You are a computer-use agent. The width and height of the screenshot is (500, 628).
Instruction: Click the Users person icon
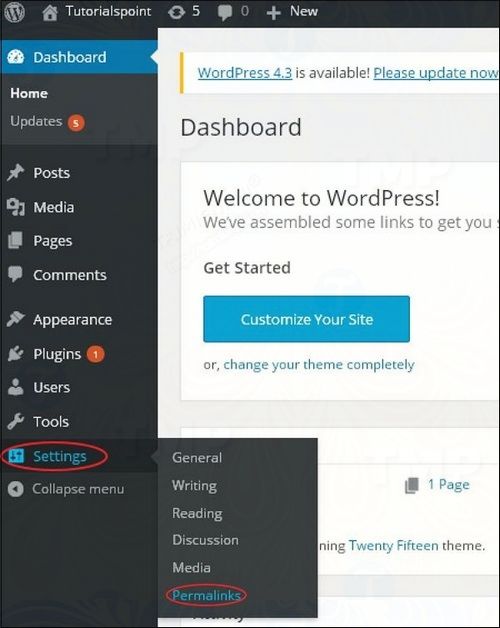click(16, 387)
